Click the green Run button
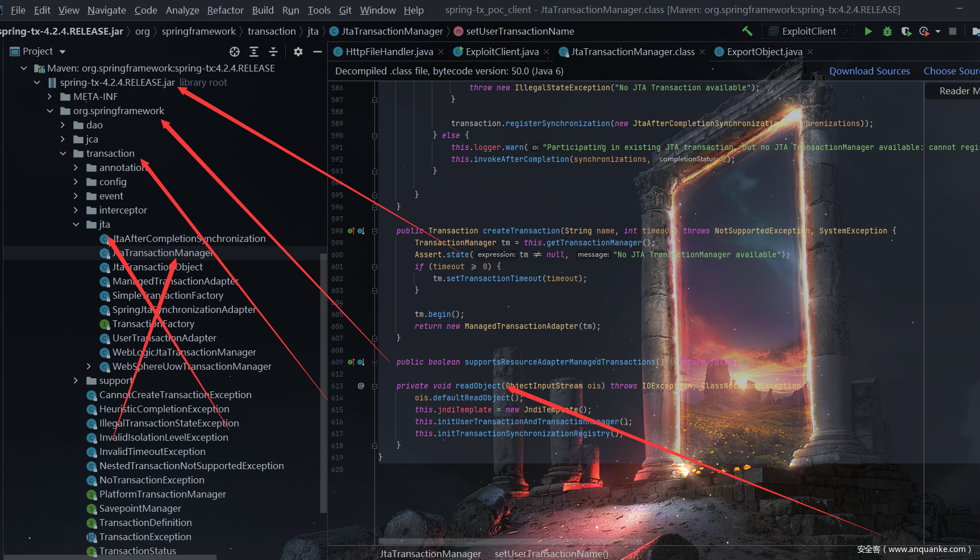980x560 pixels. pyautogui.click(x=868, y=31)
